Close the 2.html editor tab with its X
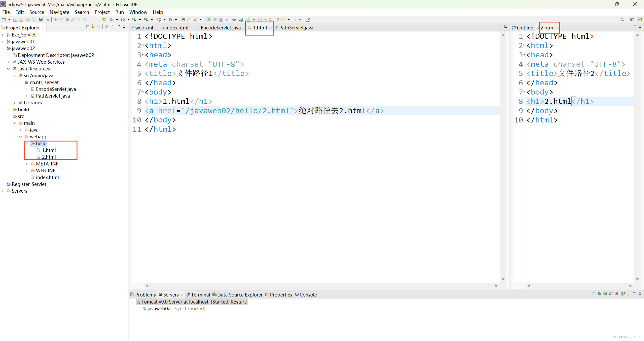This screenshot has width=644, height=341. coord(558,28)
